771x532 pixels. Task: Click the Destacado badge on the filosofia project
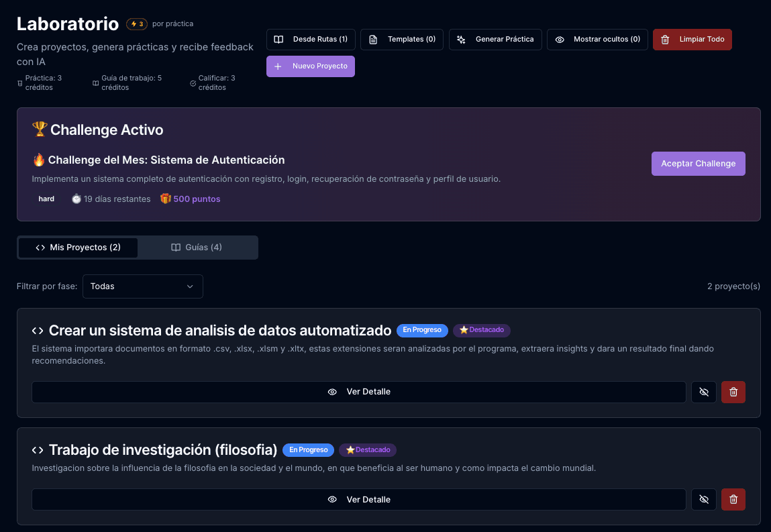coord(368,449)
